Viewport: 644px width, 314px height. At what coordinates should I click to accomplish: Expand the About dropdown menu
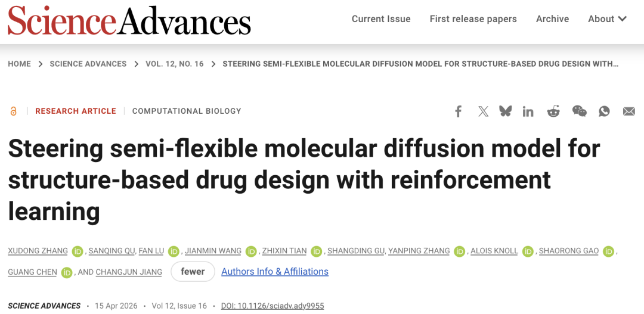click(x=607, y=19)
